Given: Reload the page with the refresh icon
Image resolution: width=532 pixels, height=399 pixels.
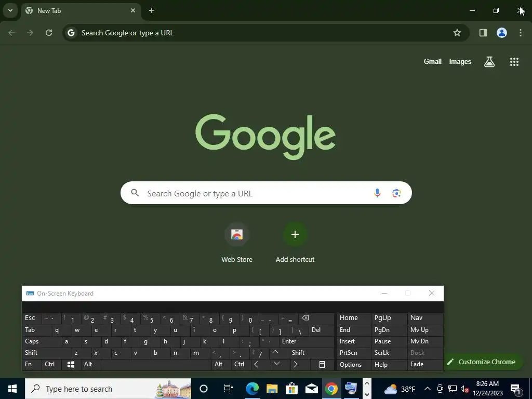Looking at the screenshot, I should (49, 33).
